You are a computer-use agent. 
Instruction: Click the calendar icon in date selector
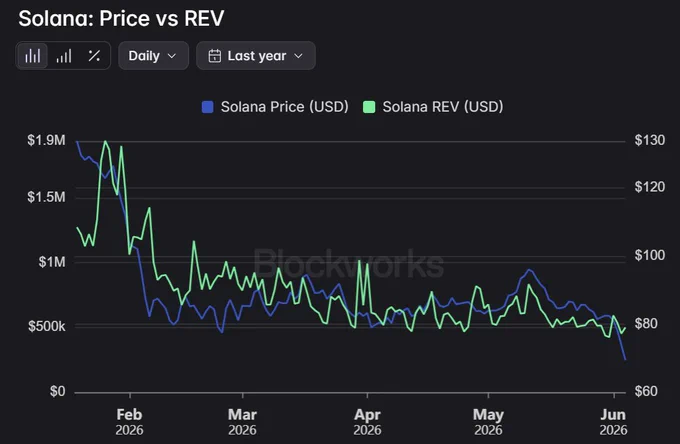pos(215,56)
